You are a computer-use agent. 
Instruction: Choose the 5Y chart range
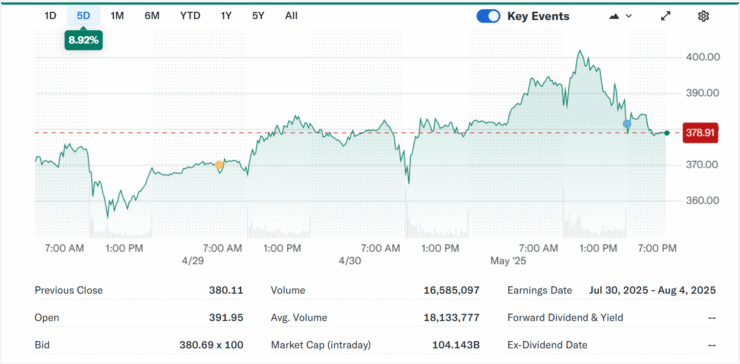(x=258, y=16)
